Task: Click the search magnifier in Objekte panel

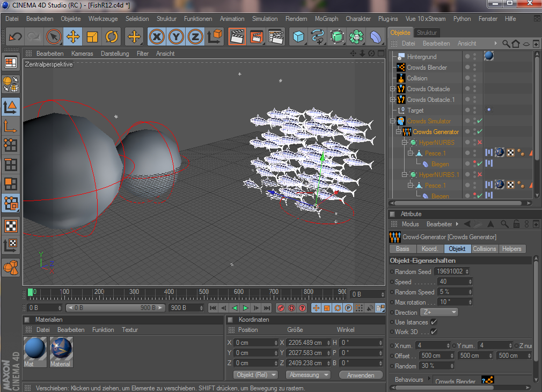Action: (506, 43)
